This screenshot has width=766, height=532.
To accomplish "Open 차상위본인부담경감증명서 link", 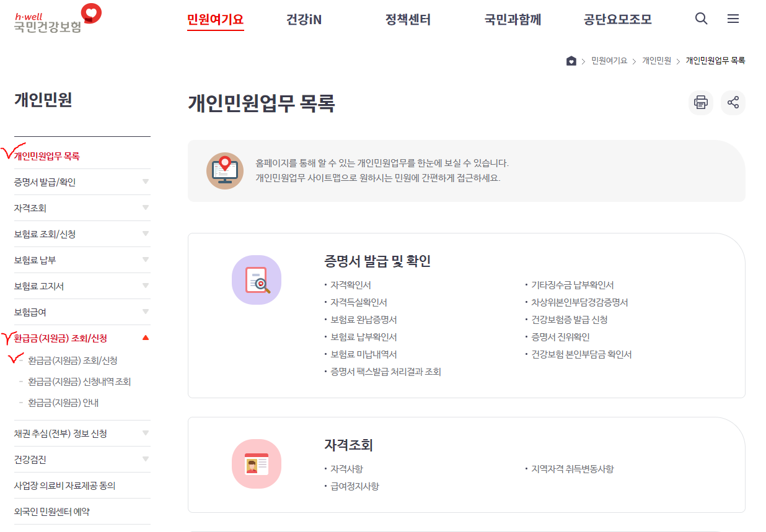I will coord(579,302).
